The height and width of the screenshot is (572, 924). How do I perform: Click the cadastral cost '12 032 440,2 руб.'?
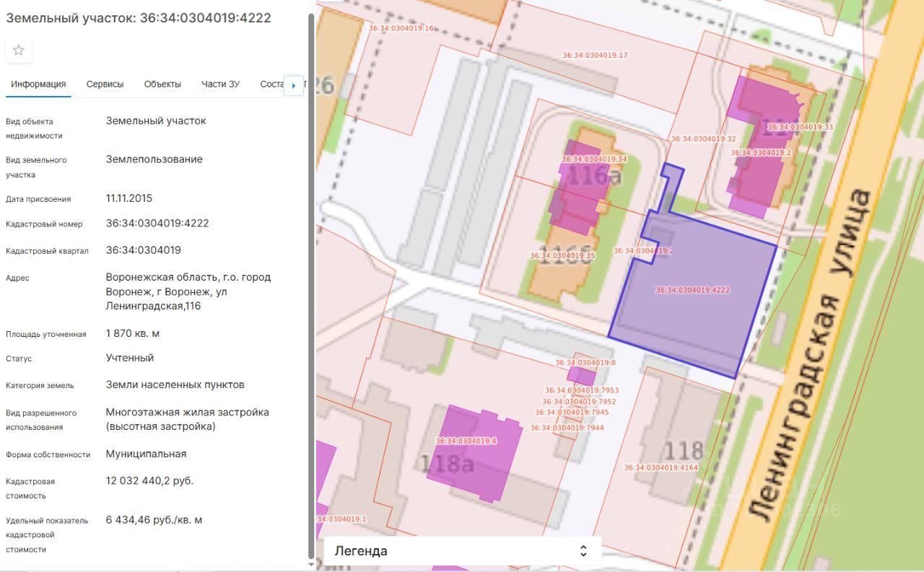[150, 480]
